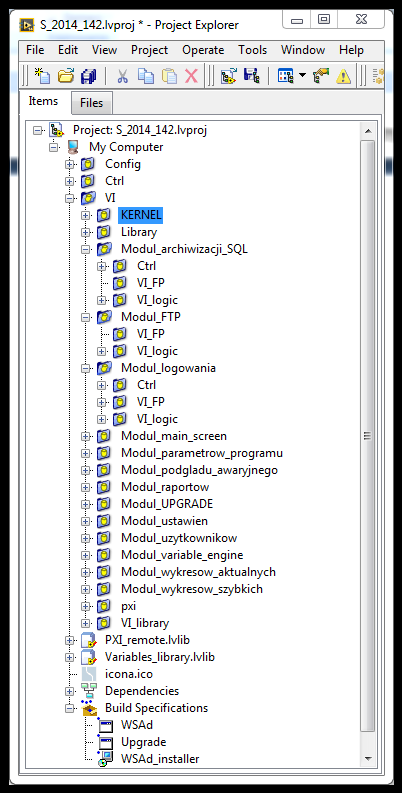402x793 pixels.
Task: Collapse the Build Specifications node
Action: pos(69,708)
